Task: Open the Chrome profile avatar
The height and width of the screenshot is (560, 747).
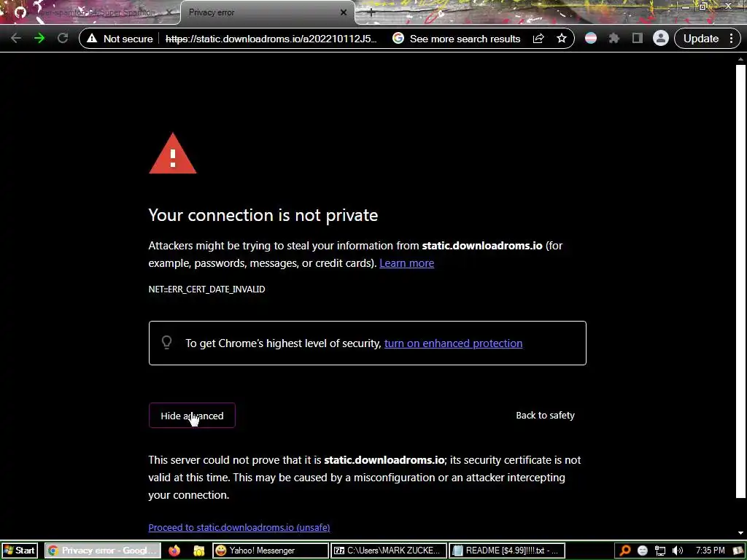Action: click(x=661, y=39)
